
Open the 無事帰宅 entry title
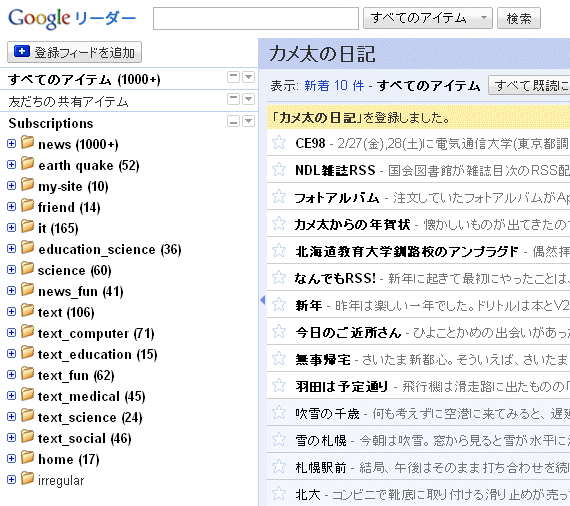pyautogui.click(x=323, y=360)
